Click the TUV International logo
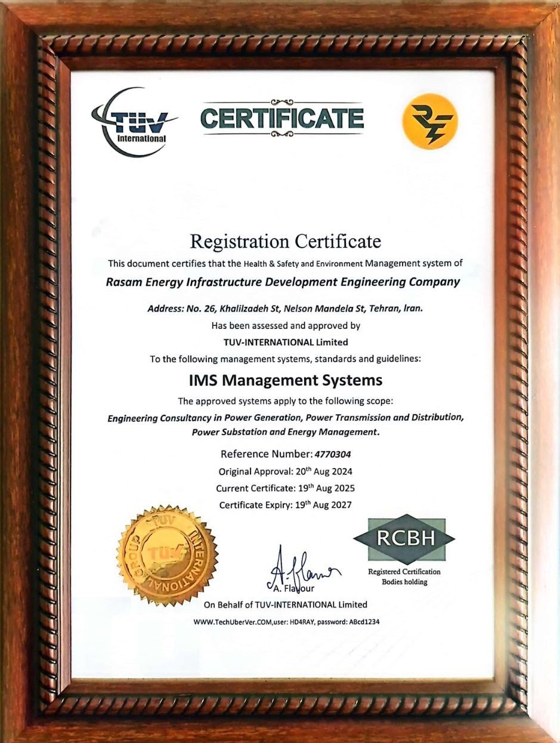 (x=133, y=122)
